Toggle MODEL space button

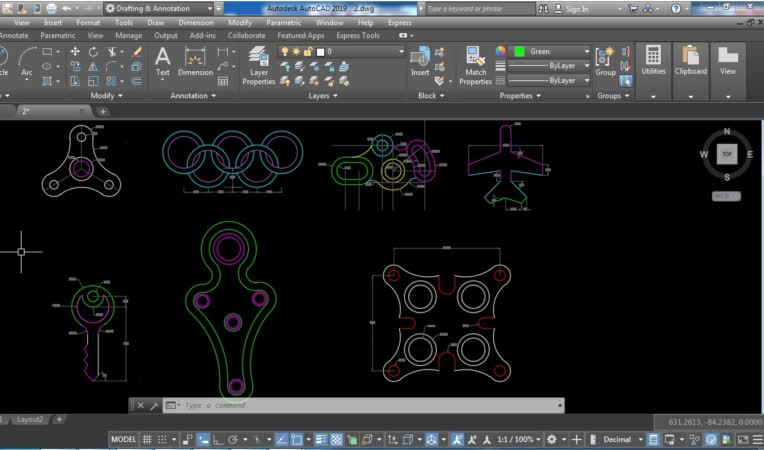coord(124,439)
